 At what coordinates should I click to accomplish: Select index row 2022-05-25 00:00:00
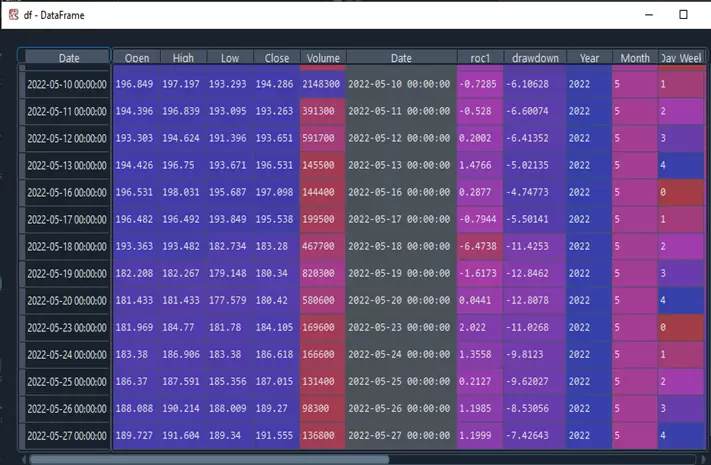click(65, 382)
